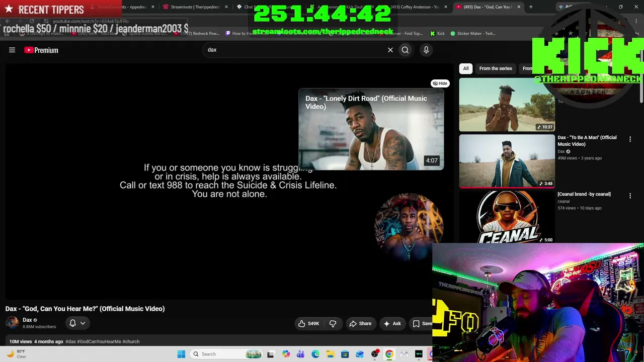The image size is (644, 362).
Task: Click the YouTube search magnifier button
Action: click(405, 50)
